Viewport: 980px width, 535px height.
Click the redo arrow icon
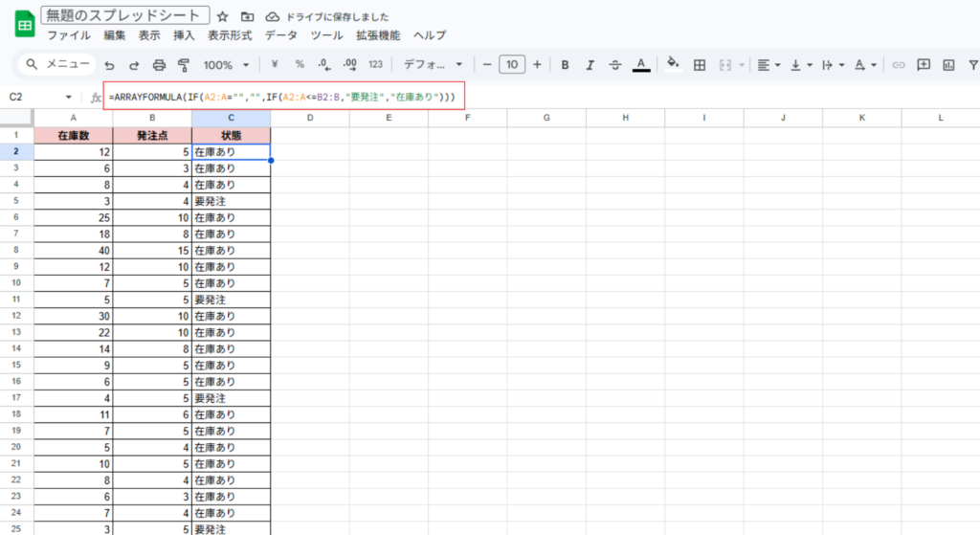[x=134, y=65]
